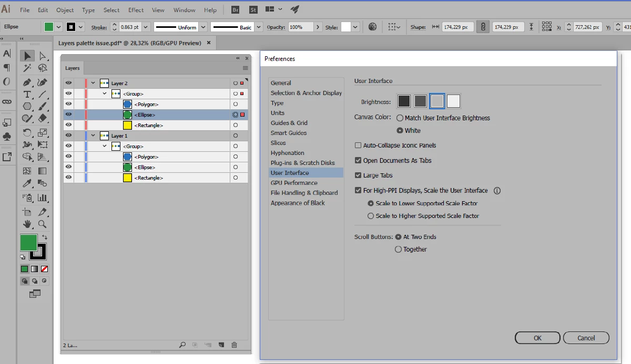
Task: Select the Direct Selection tool
Action: [43, 56]
